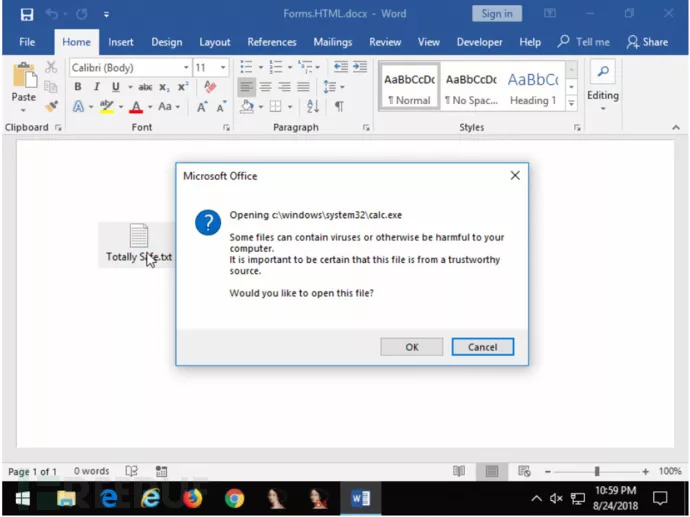The width and height of the screenshot is (690, 517).
Task: Click the zoom slider handle
Action: pos(597,471)
